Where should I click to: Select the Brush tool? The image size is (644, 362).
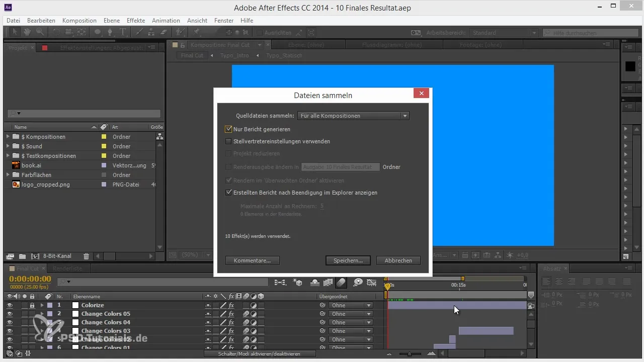[x=139, y=32]
